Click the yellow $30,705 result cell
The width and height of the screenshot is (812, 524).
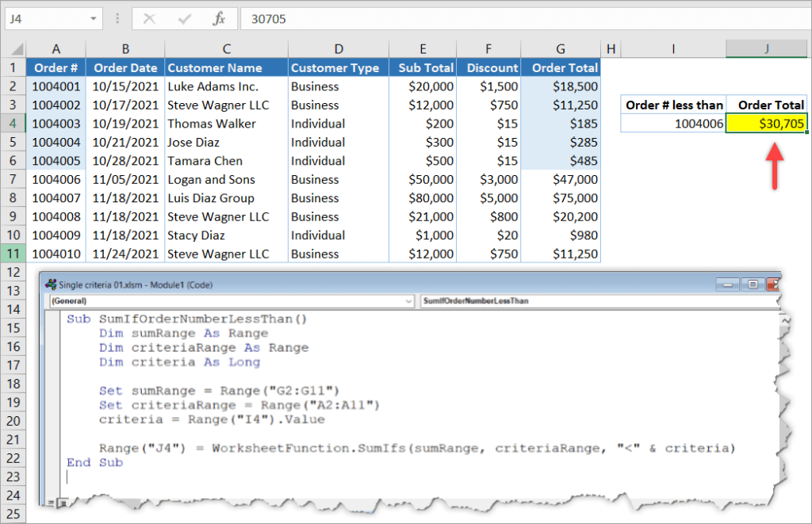click(767, 124)
